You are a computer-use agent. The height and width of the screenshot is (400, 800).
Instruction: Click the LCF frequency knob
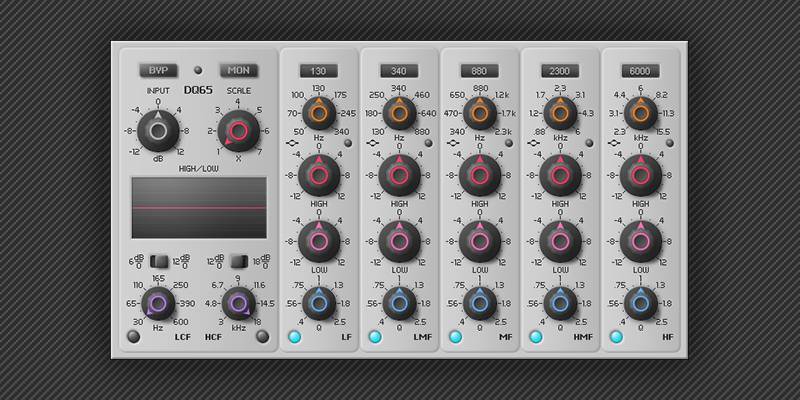[158, 304]
